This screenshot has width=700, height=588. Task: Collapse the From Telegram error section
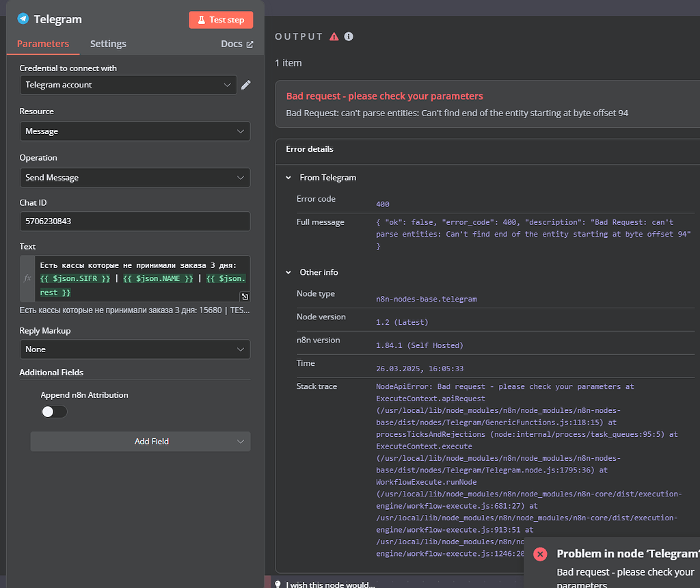coord(288,177)
